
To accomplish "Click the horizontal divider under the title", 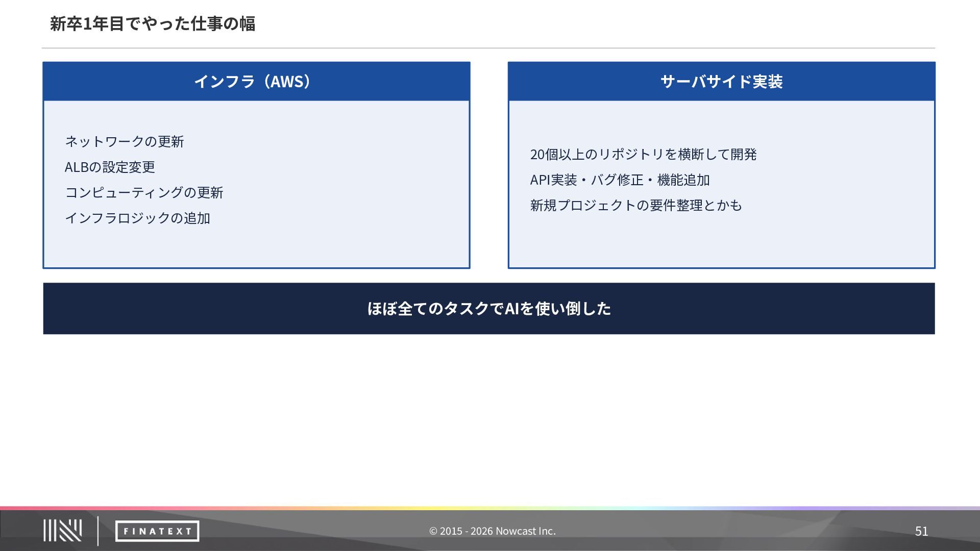I will pyautogui.click(x=488, y=48).
